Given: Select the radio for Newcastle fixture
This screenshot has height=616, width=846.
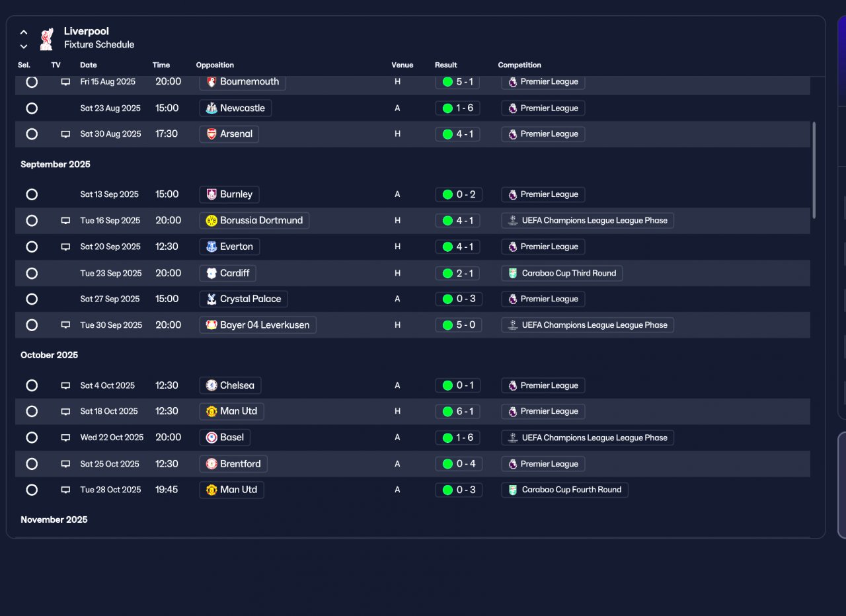Looking at the screenshot, I should point(32,108).
